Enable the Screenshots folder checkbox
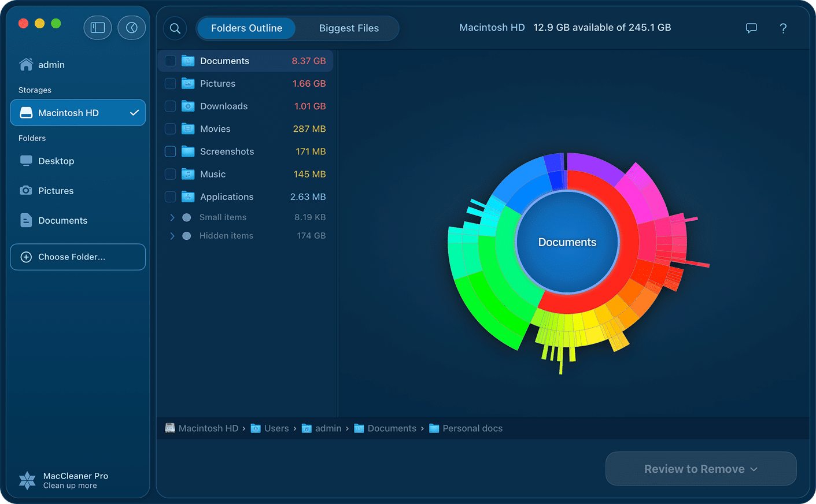The width and height of the screenshot is (816, 504). pyautogui.click(x=171, y=151)
